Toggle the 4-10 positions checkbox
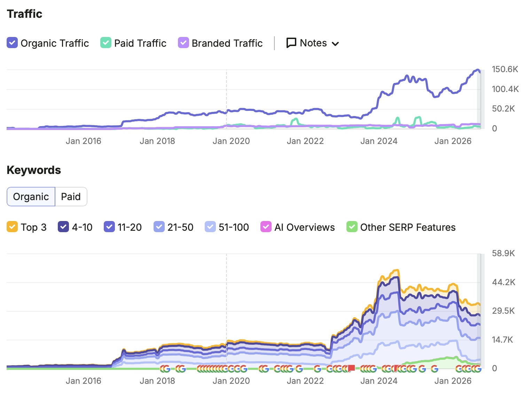 63,227
